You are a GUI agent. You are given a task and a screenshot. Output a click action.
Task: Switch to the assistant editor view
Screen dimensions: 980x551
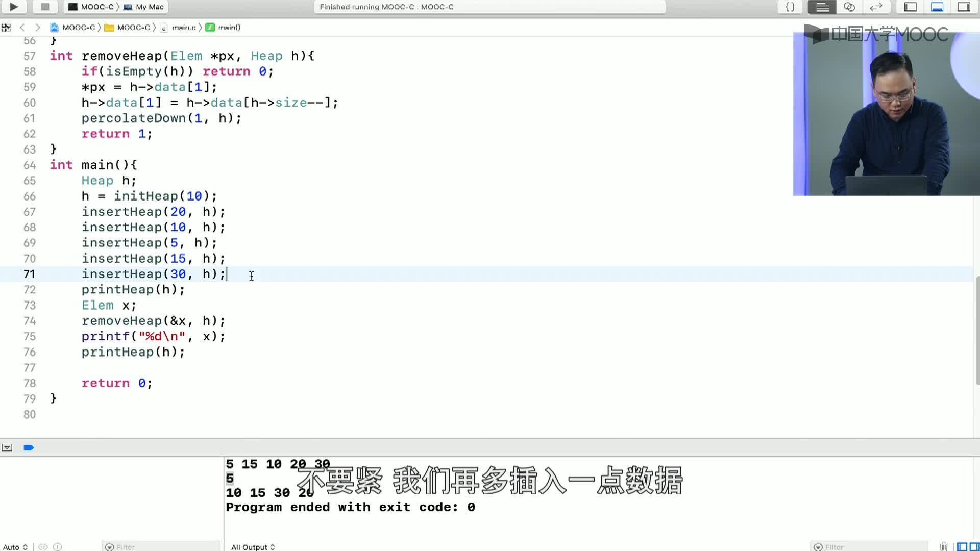[x=849, y=7]
